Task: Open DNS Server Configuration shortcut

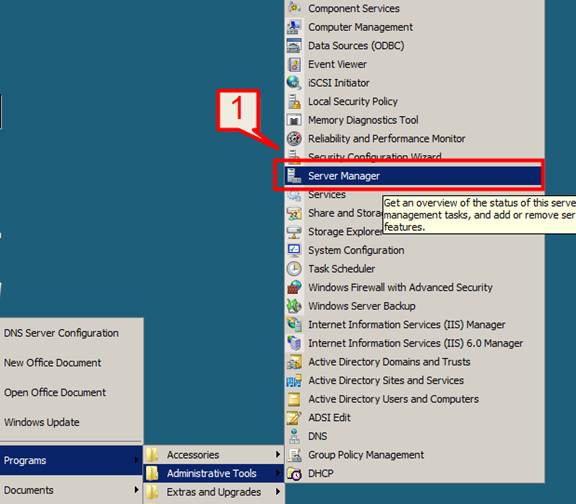Action: tap(61, 333)
